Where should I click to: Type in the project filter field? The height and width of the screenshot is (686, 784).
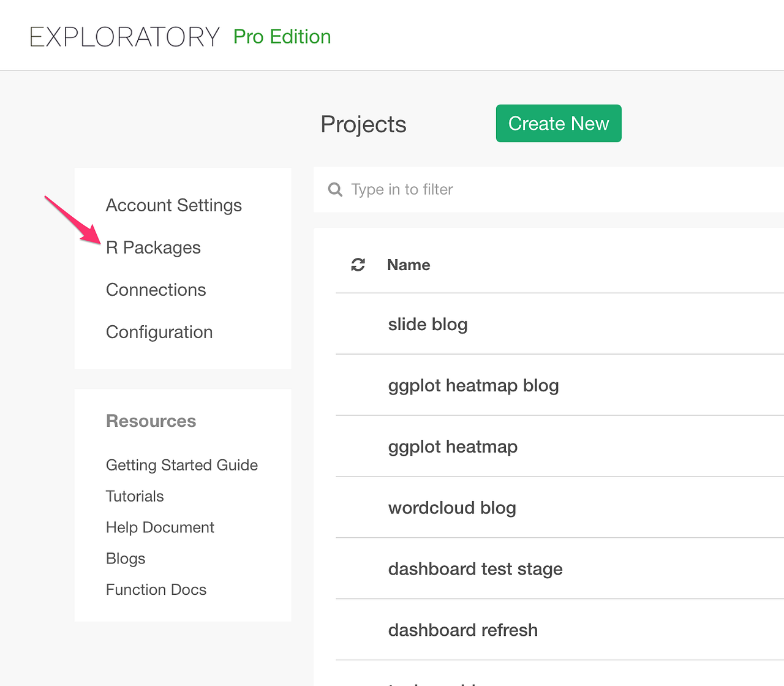(551, 189)
